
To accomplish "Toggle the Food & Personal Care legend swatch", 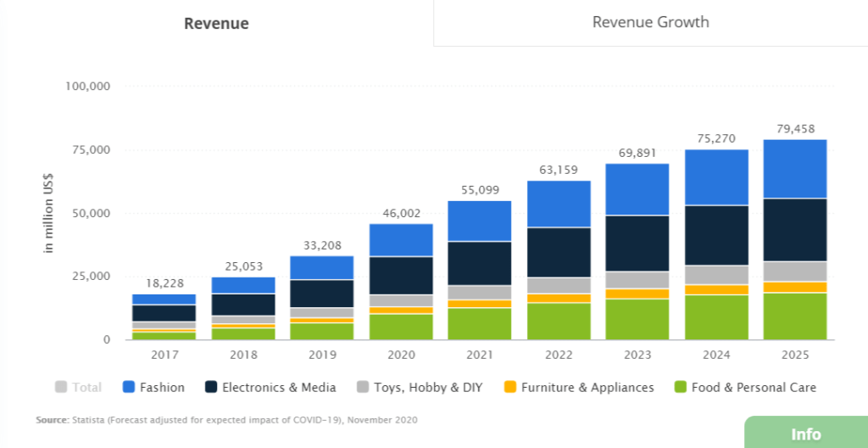I will coord(680,387).
